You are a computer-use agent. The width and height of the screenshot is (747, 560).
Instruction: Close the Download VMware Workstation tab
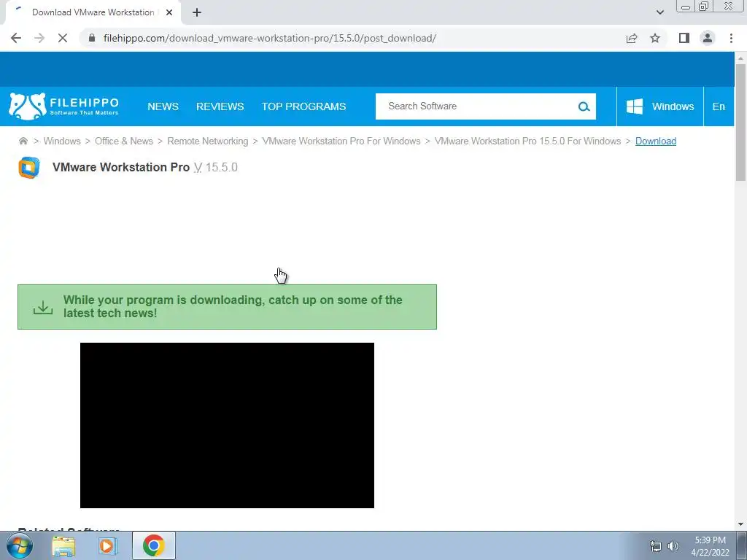click(169, 12)
